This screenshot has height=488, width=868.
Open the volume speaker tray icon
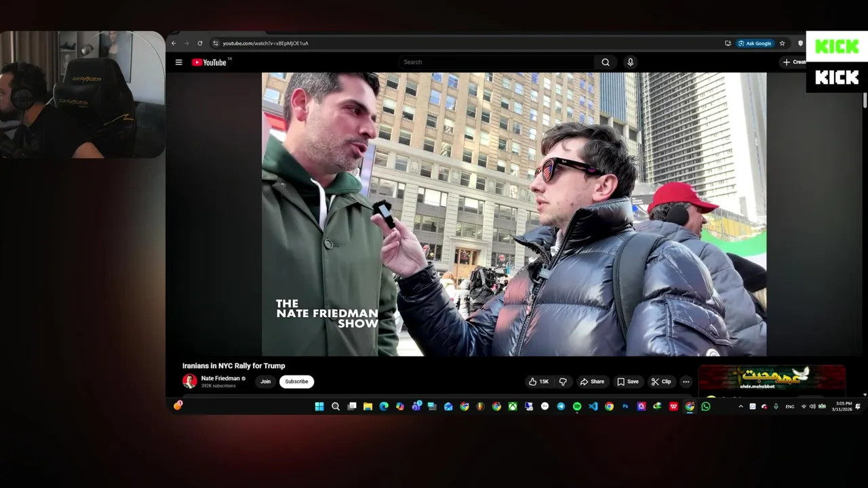click(812, 407)
